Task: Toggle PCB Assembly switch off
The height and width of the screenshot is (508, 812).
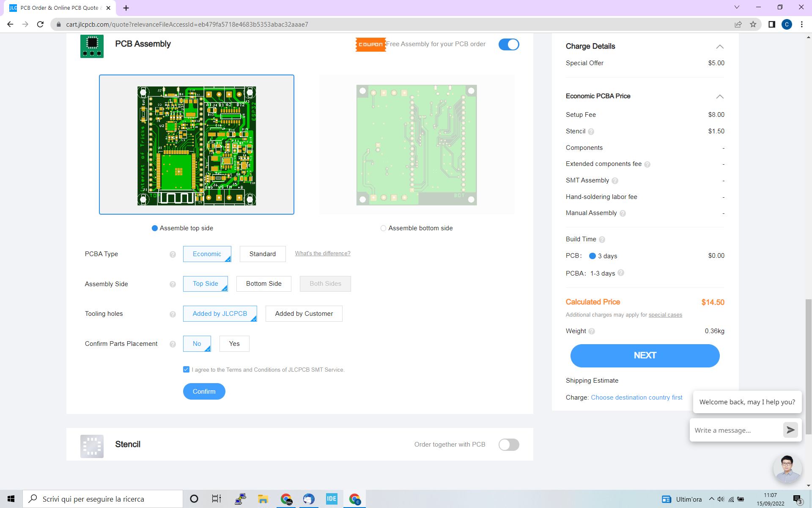Action: coord(508,44)
